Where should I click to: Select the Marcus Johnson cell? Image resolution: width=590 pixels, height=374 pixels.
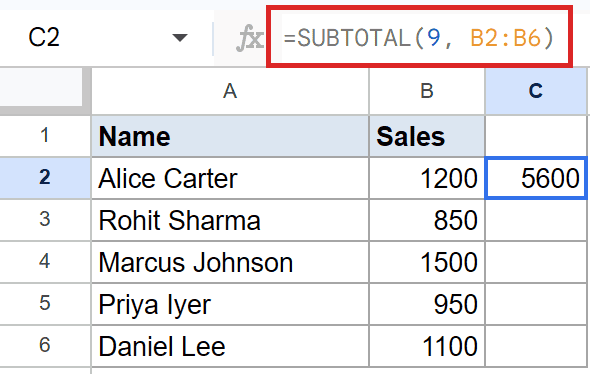coord(230,263)
